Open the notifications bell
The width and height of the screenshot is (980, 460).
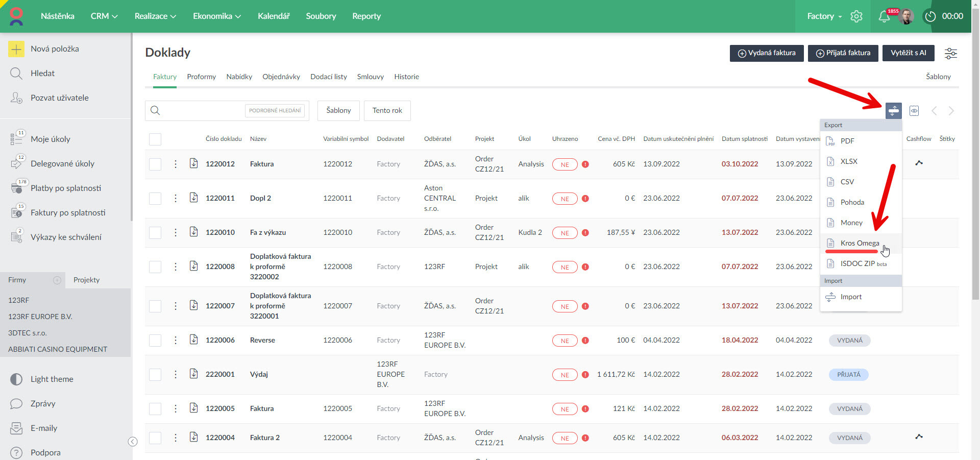(884, 16)
